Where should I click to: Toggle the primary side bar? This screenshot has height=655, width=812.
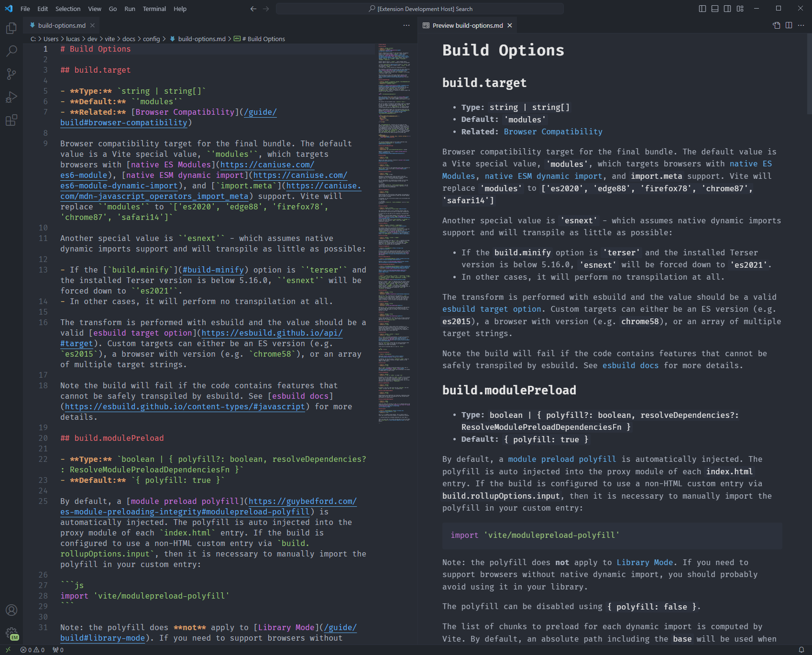[x=702, y=9]
